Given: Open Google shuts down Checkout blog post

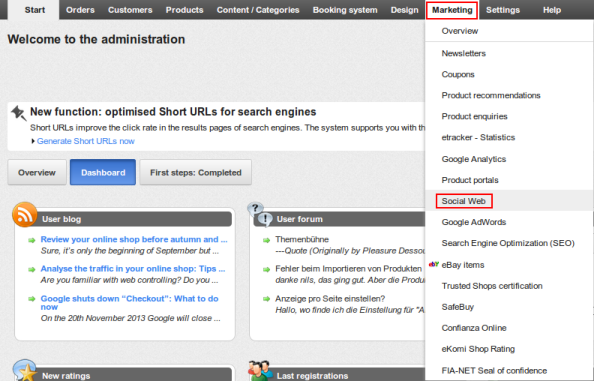Looking at the screenshot, I should (x=130, y=303).
